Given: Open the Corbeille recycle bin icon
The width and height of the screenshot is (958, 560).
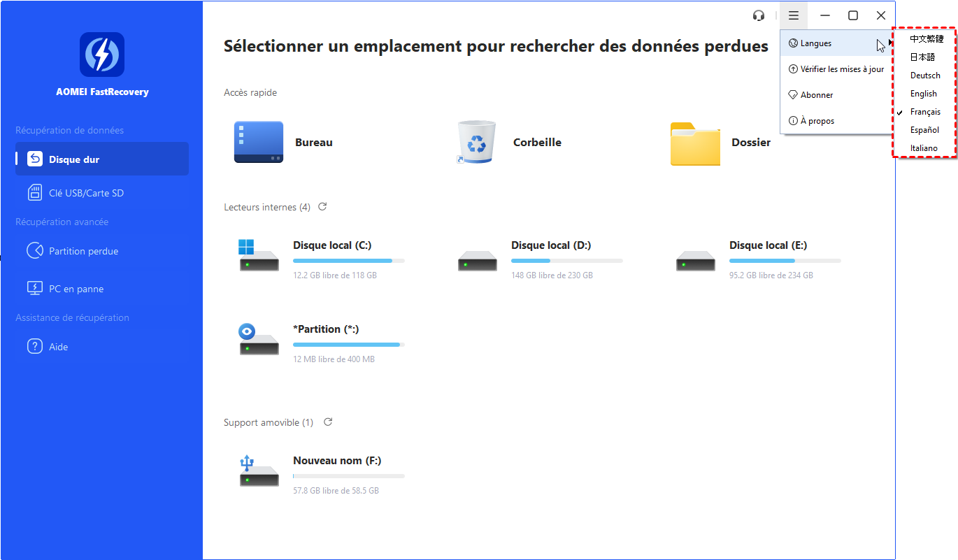Looking at the screenshot, I should point(476,142).
